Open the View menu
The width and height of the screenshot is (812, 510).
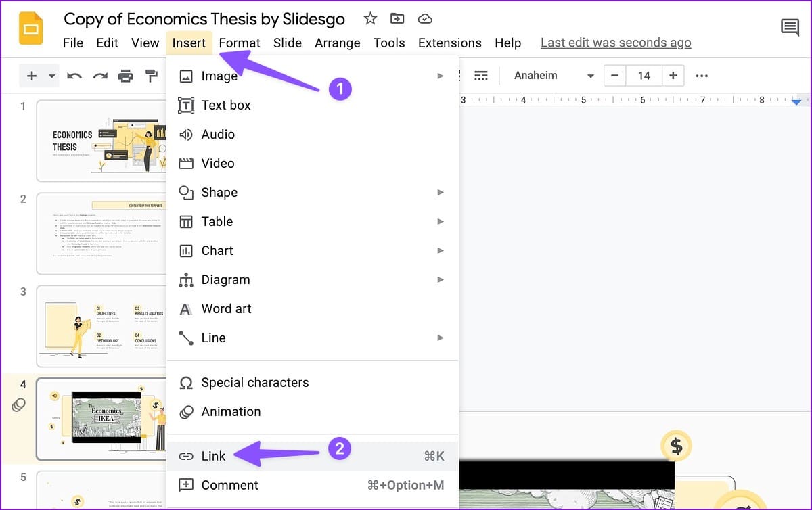pyautogui.click(x=145, y=43)
